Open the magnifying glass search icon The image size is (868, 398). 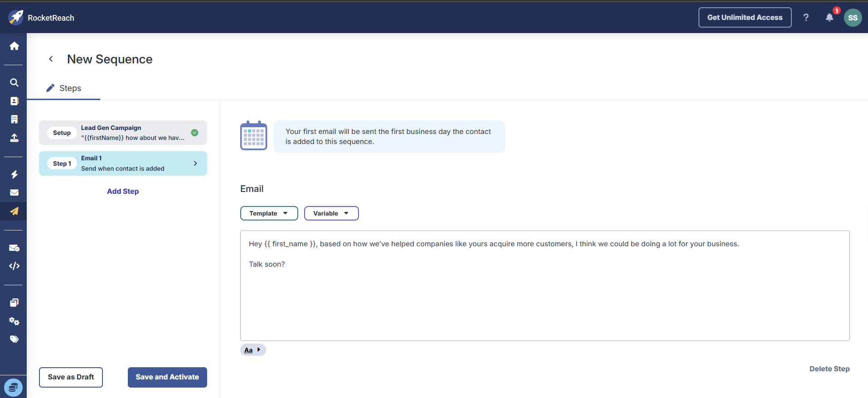coord(14,82)
